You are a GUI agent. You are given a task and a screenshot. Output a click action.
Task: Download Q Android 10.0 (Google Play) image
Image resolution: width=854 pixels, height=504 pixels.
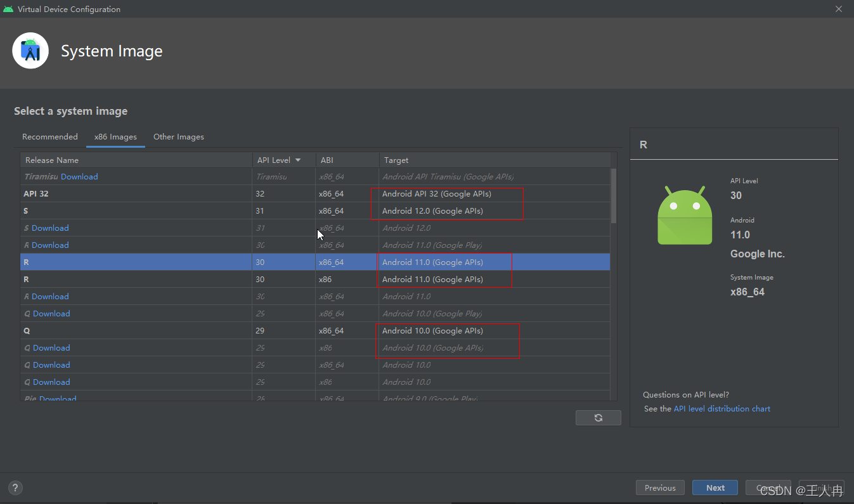click(51, 314)
